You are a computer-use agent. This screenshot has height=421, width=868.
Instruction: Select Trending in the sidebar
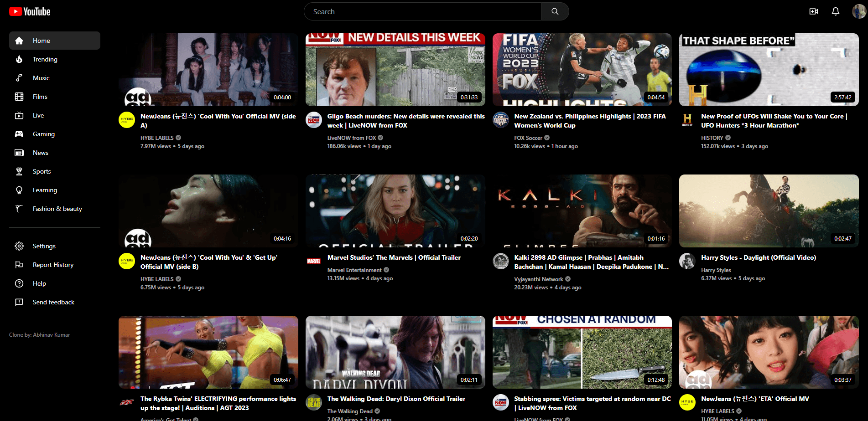[55, 59]
